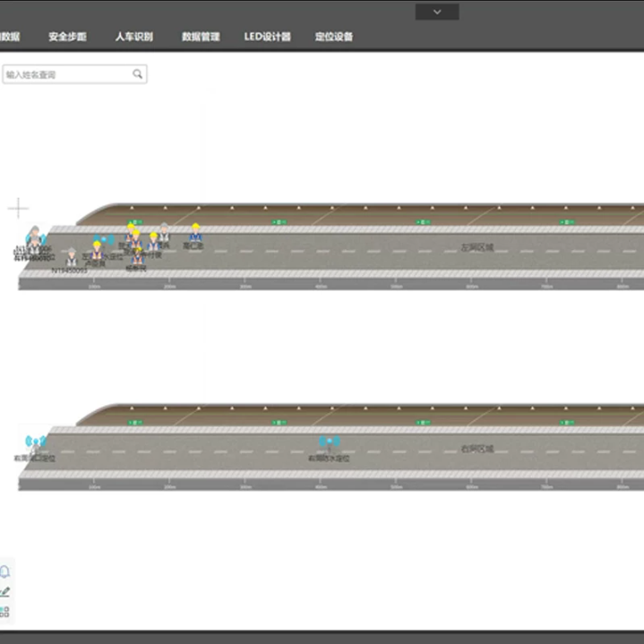The image size is (644, 644).
Task: Click the 右洞区域 label
Action: [477, 449]
